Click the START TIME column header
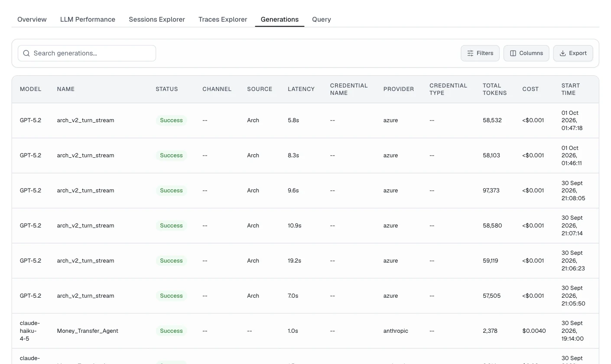The height and width of the screenshot is (364, 611). point(571,89)
